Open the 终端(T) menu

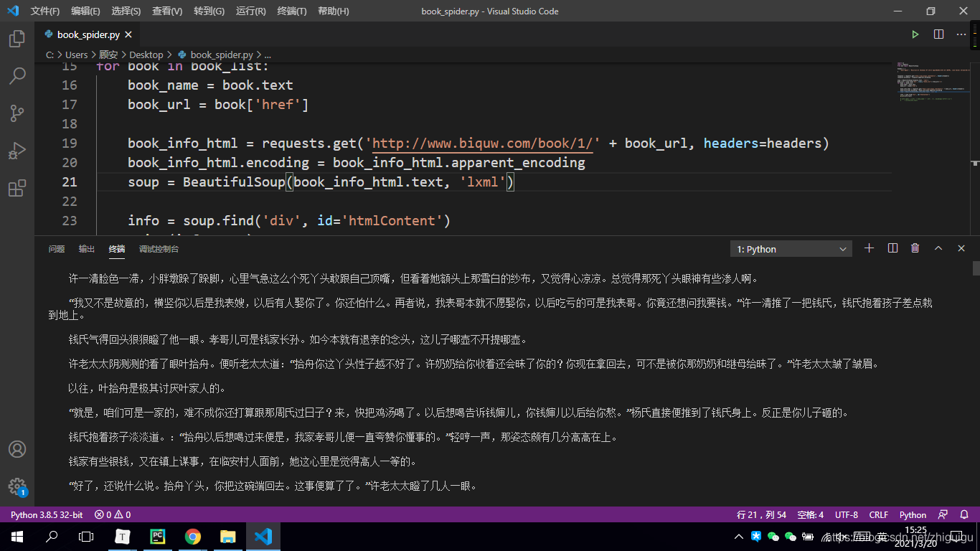pyautogui.click(x=291, y=11)
